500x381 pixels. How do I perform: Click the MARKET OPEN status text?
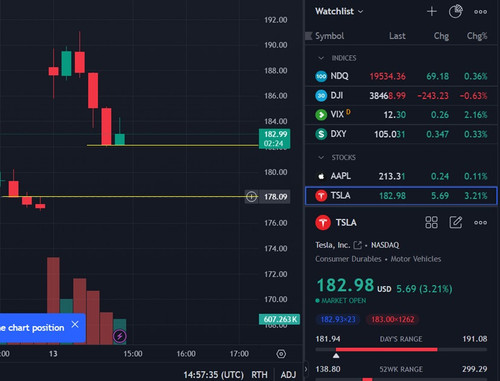click(343, 300)
